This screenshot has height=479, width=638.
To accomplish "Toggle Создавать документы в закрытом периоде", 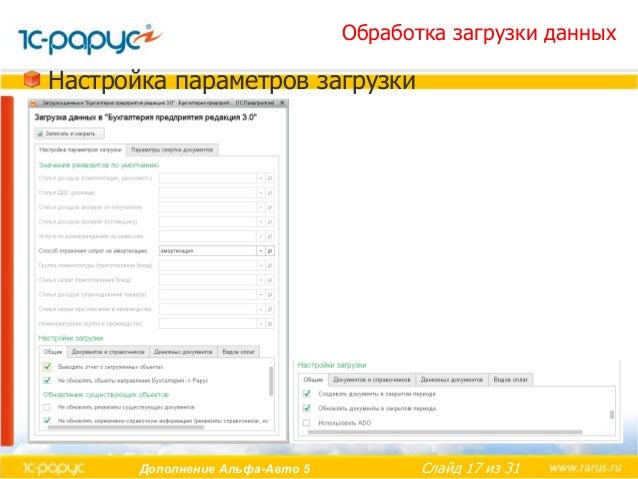I will [307, 394].
